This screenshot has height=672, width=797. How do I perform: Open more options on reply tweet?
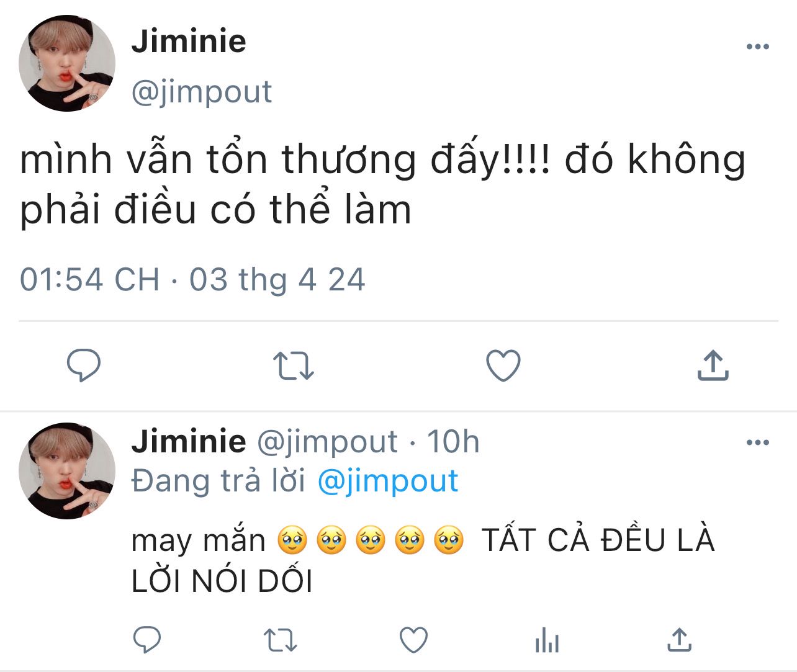tap(758, 442)
